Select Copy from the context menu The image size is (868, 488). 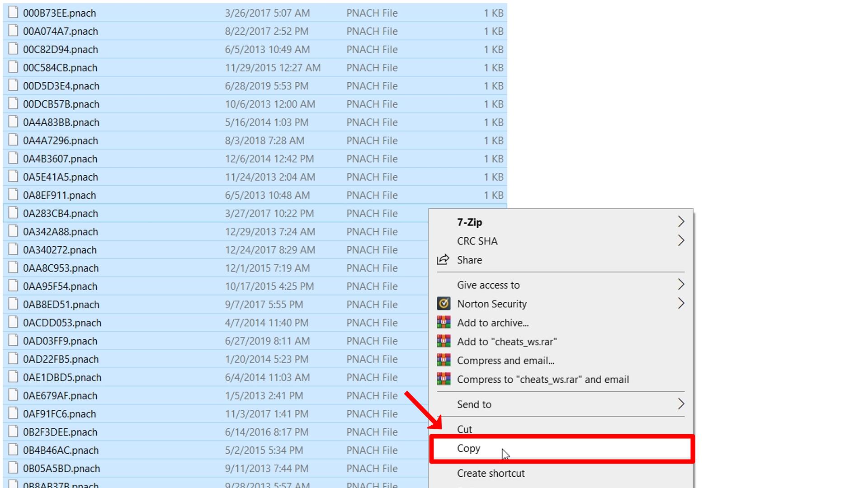pyautogui.click(x=468, y=448)
